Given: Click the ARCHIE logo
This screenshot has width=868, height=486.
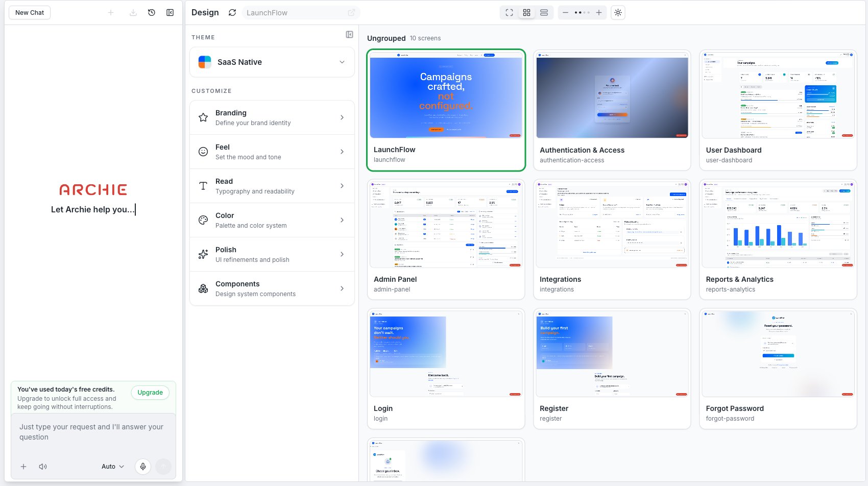Looking at the screenshot, I should click(93, 190).
